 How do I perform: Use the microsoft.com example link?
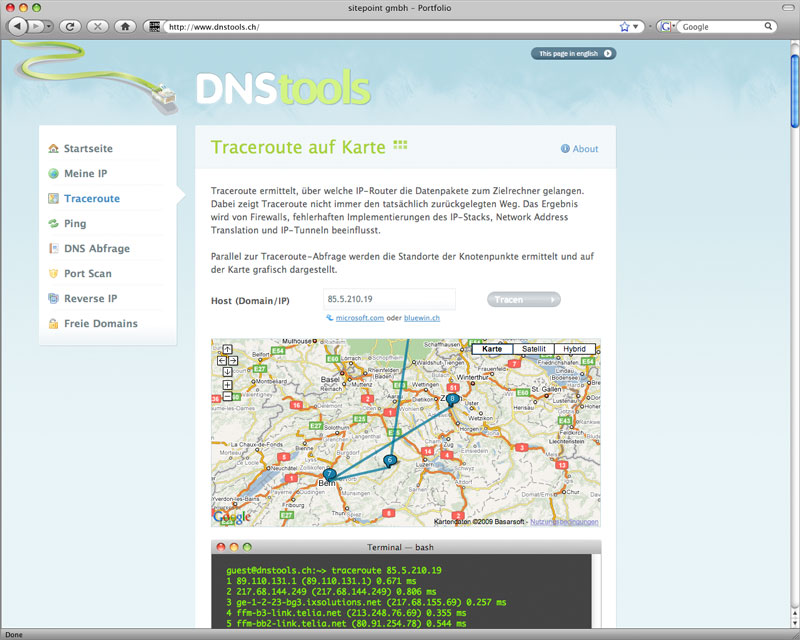pyautogui.click(x=360, y=318)
